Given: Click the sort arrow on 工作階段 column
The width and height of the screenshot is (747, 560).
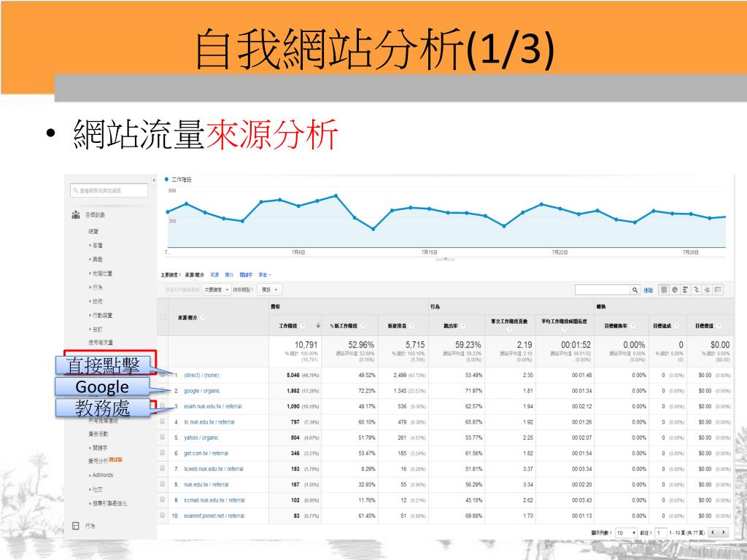Looking at the screenshot, I should point(318,326).
